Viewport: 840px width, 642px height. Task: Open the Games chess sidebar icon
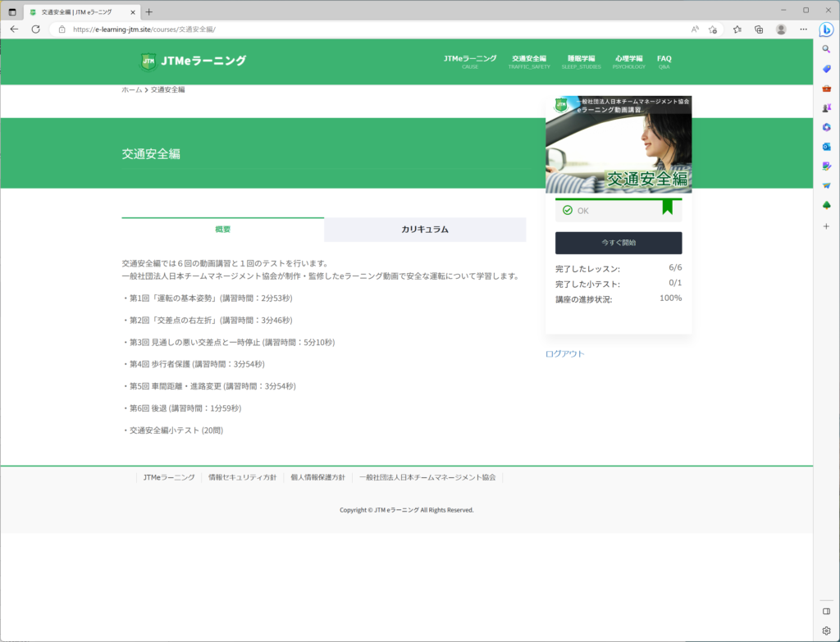(826, 107)
